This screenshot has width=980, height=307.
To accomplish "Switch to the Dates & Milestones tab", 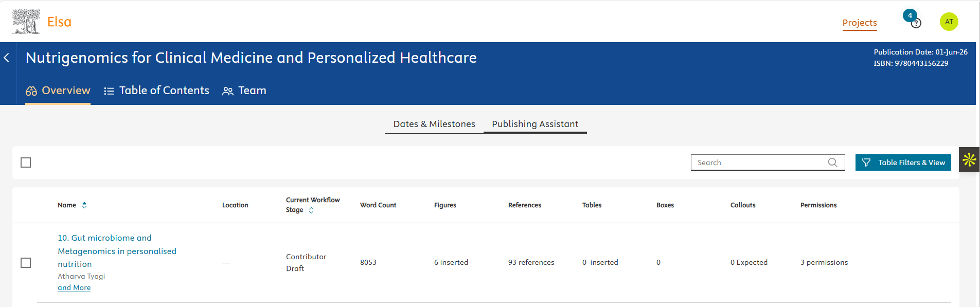I will (x=434, y=124).
